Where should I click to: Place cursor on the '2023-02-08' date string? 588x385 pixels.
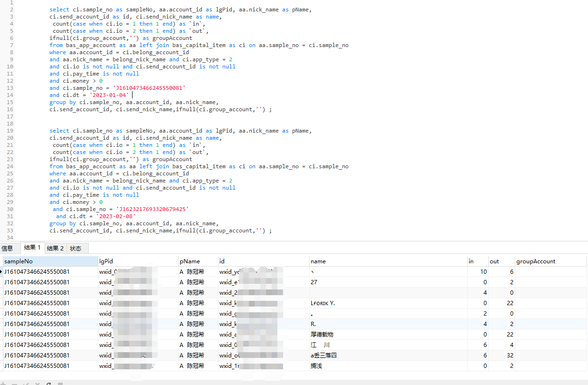pos(116,216)
